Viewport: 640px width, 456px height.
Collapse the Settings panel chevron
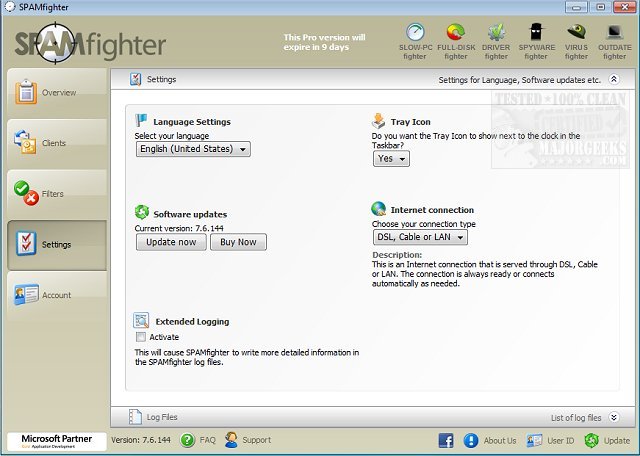[x=613, y=79]
